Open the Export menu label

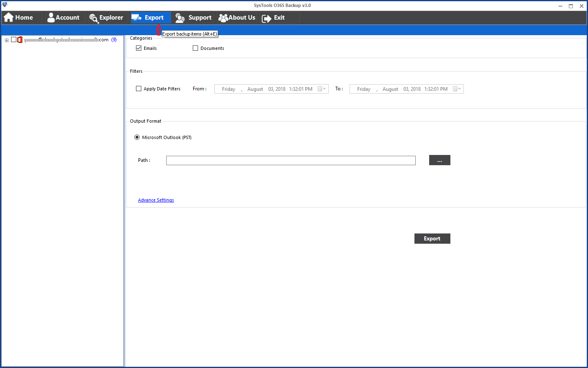coord(154,18)
